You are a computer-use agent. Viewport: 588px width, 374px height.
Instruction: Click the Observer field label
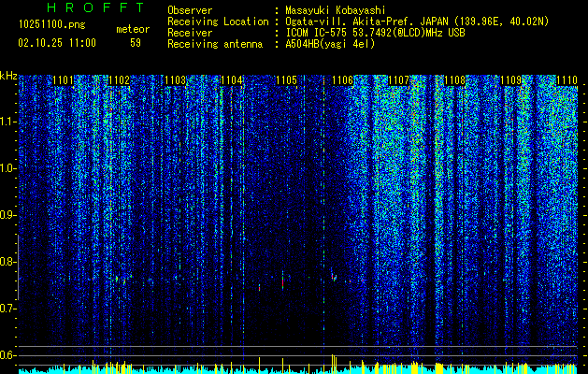coord(190,10)
